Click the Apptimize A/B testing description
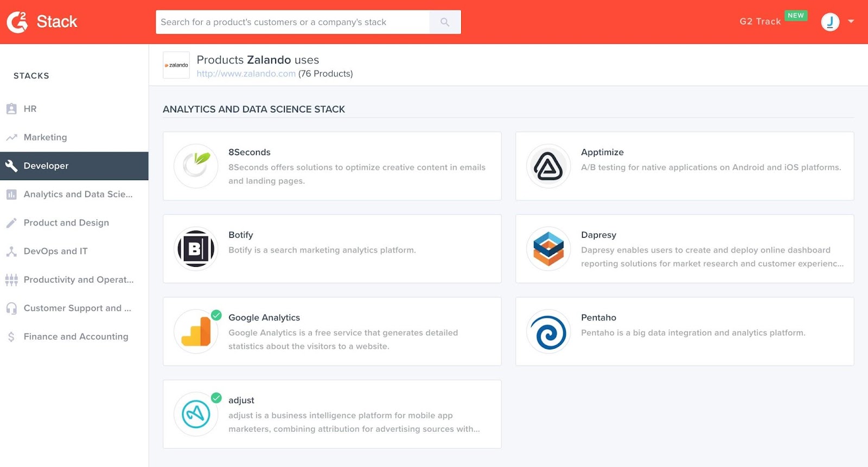This screenshot has width=868, height=467. 711,168
